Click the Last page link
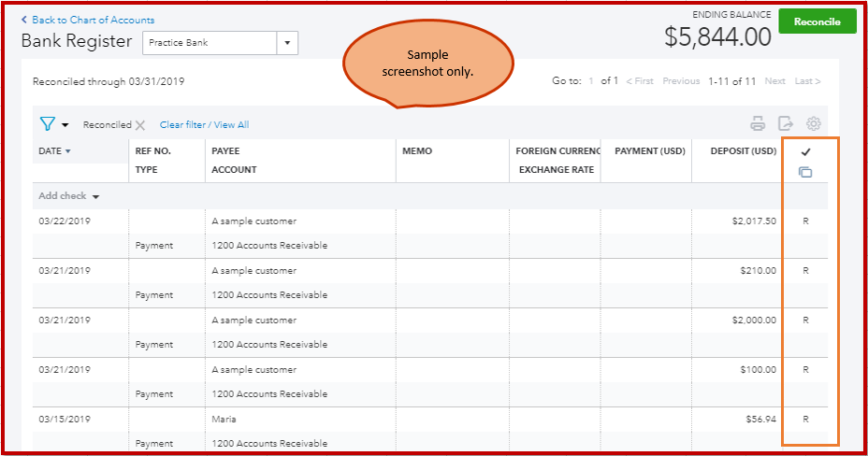Image resolution: width=868 pixels, height=456 pixels. click(x=807, y=80)
